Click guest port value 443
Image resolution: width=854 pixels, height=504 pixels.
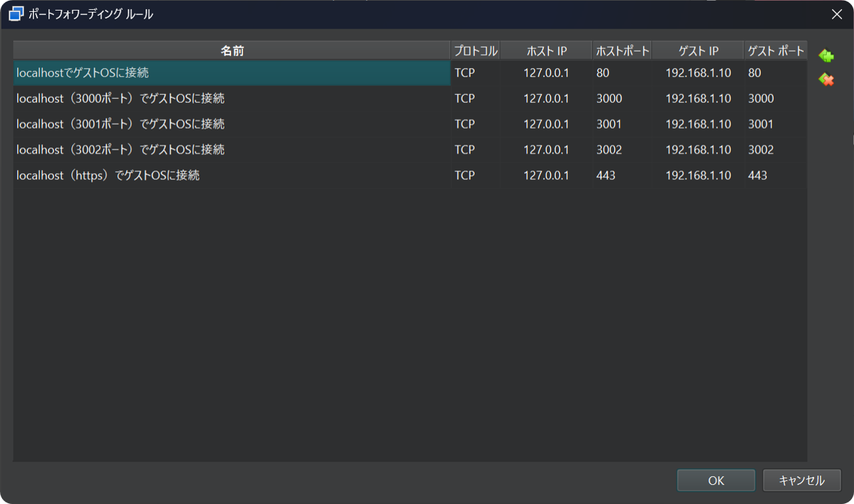click(758, 175)
